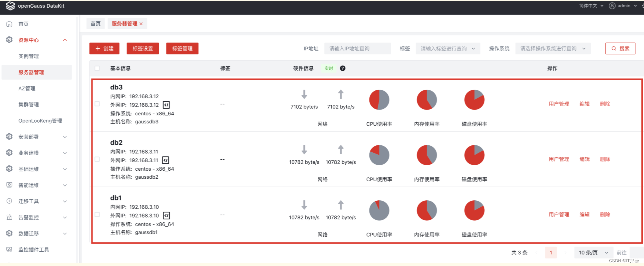This screenshot has width=644, height=266.
Task: Click db3 network upload arrow icon
Action: 341,94
